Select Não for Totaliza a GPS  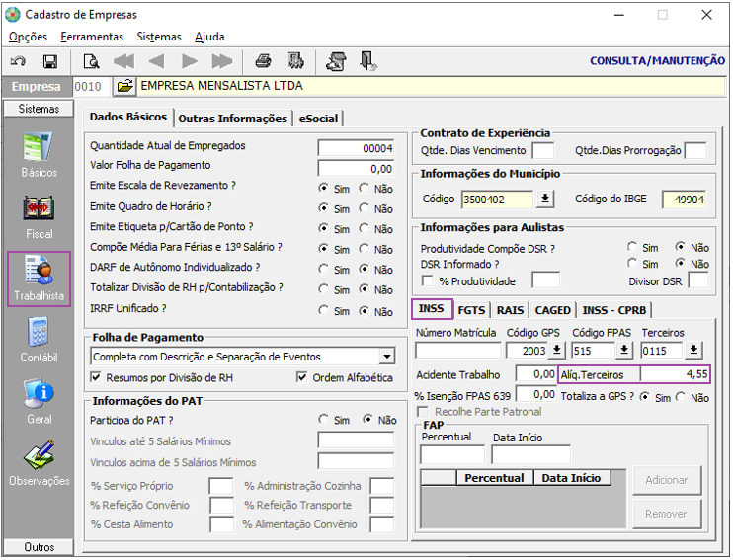(x=681, y=397)
